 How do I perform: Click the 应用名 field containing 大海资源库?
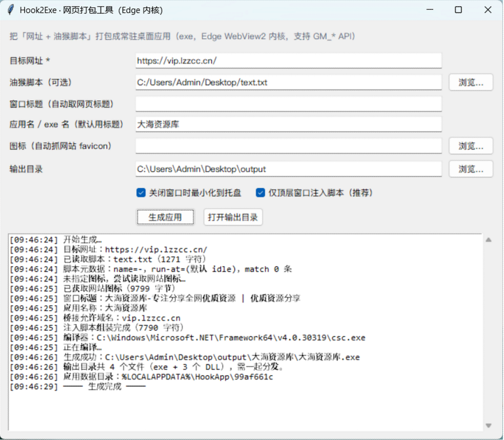tap(289, 124)
